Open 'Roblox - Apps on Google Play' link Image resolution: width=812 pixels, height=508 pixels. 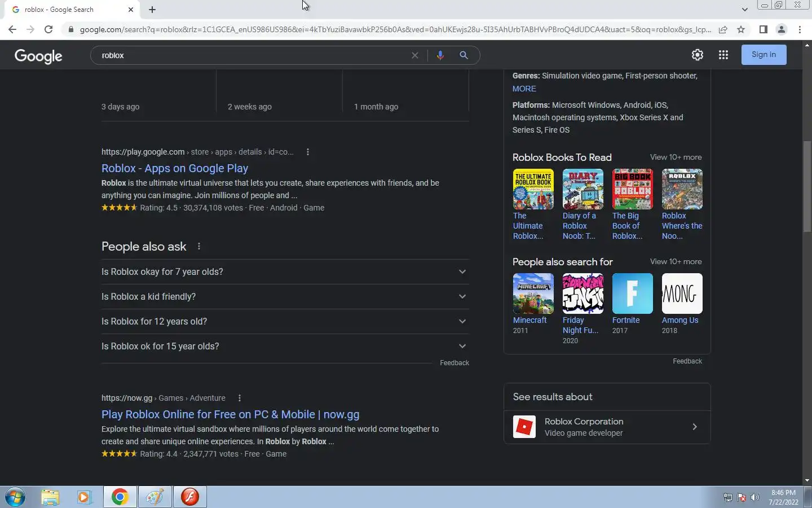pos(175,168)
